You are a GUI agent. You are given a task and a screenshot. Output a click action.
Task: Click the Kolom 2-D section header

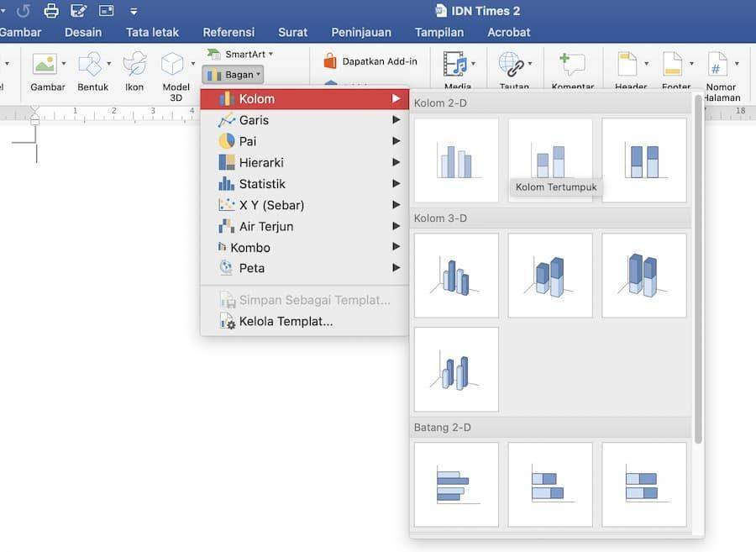[550, 103]
